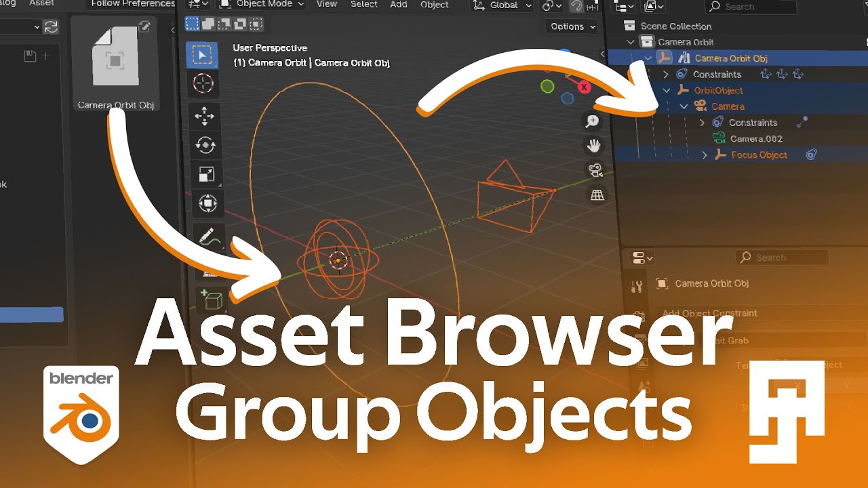Open the Asset menu in Asset Browser
Viewport: 868px width, 488px height.
click(41, 3)
